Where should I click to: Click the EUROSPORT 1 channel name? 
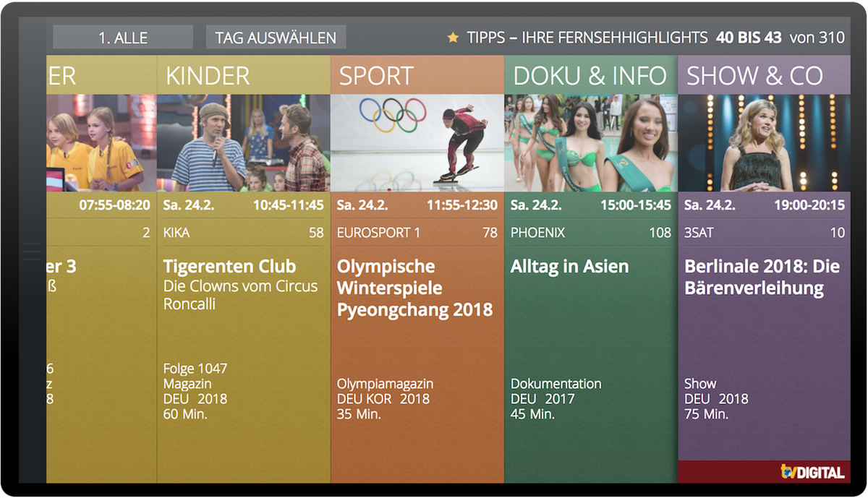tap(378, 233)
